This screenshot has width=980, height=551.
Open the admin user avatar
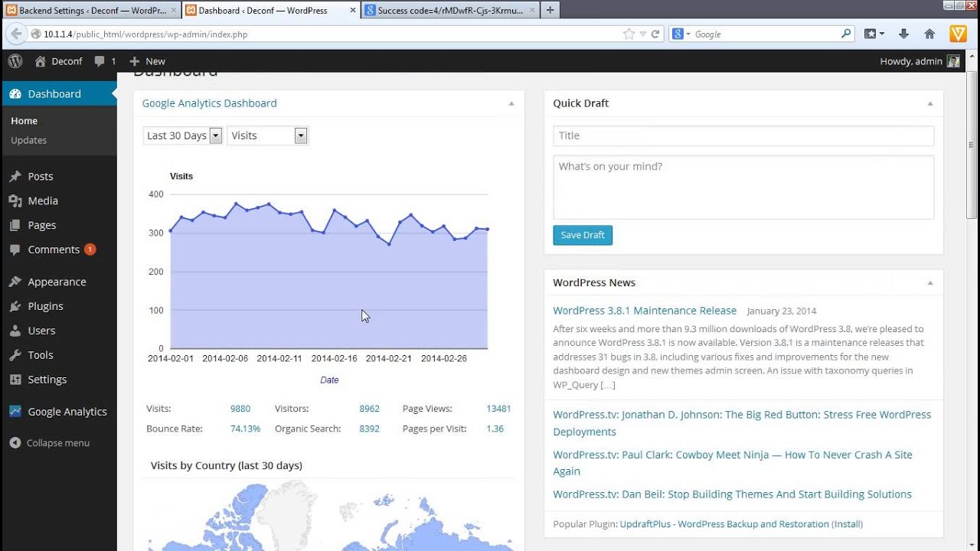(x=953, y=61)
